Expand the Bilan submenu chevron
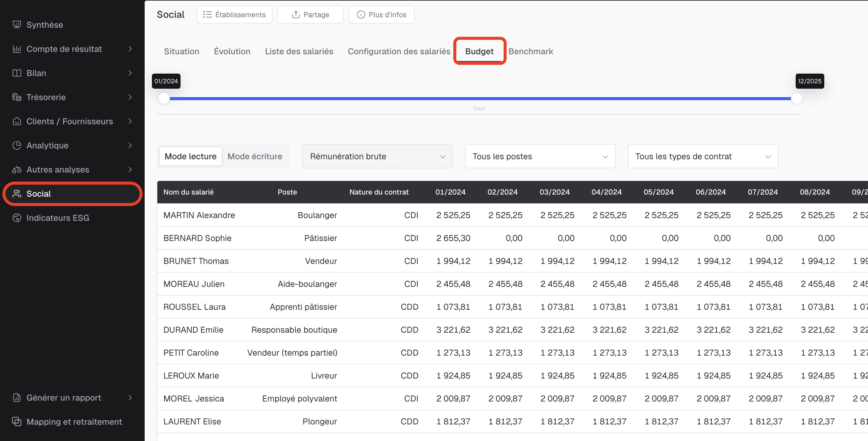Screen dimensions: 868x441 pos(130,73)
